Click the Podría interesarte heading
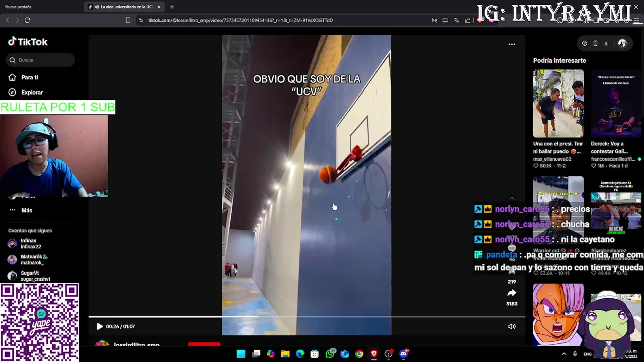This screenshot has height=362, width=644. pos(559,60)
